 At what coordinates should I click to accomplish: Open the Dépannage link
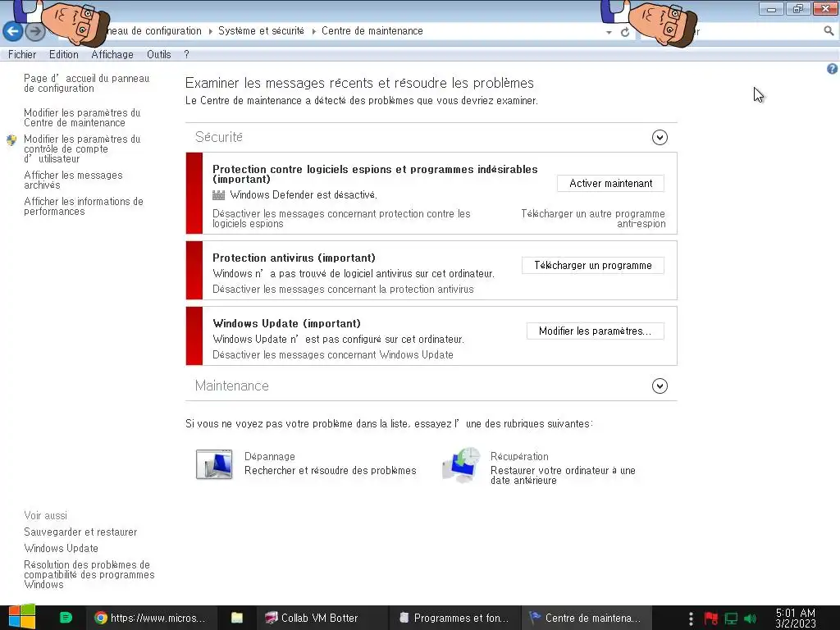[x=269, y=456]
